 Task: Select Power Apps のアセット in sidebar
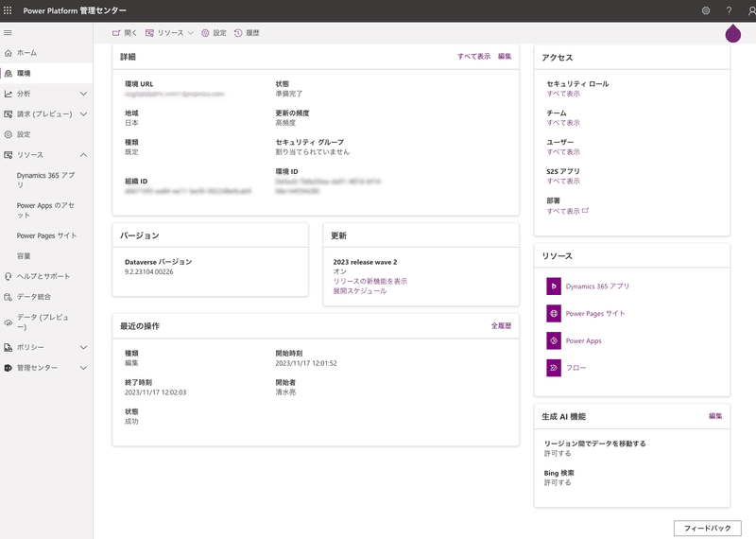pyautogui.click(x=46, y=210)
